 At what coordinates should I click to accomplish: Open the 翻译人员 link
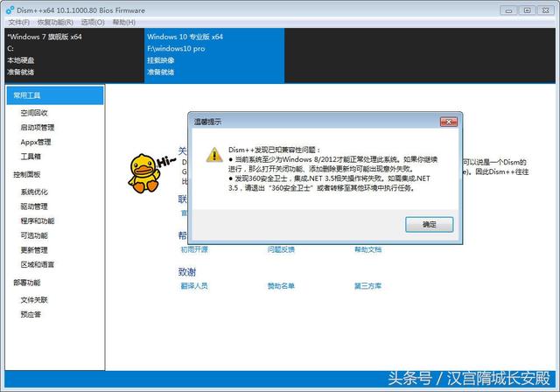(194, 286)
